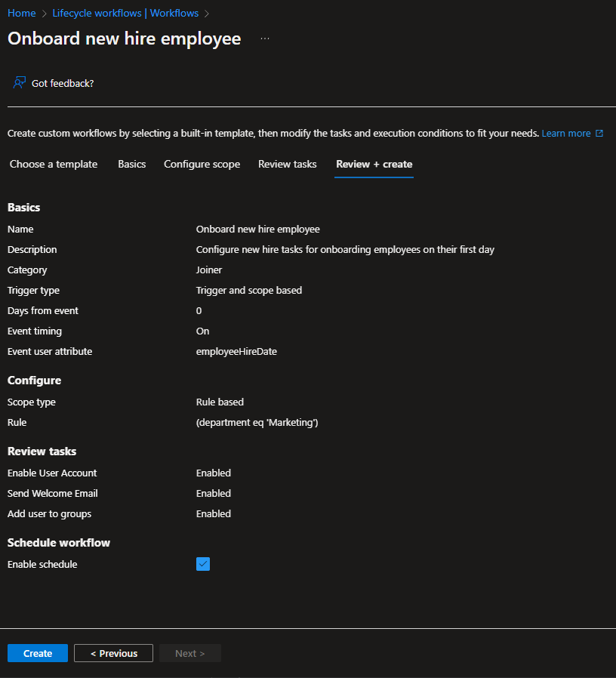Switch to the Basics tab

[x=132, y=164]
